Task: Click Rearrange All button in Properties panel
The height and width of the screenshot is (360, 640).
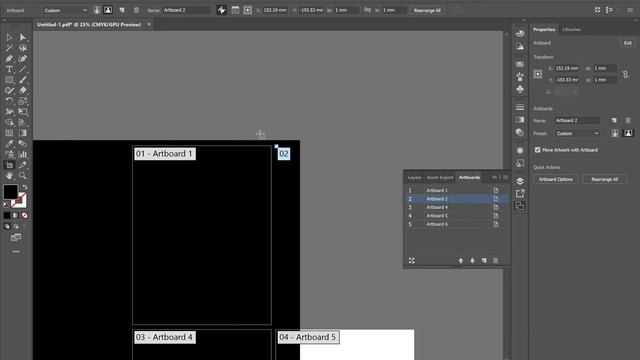Action: coord(604,179)
